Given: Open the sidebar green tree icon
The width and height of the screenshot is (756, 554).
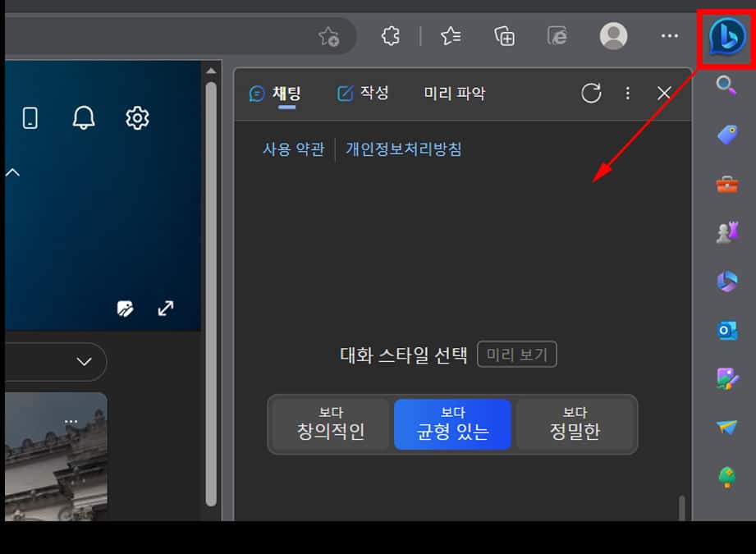Looking at the screenshot, I should pos(727,478).
